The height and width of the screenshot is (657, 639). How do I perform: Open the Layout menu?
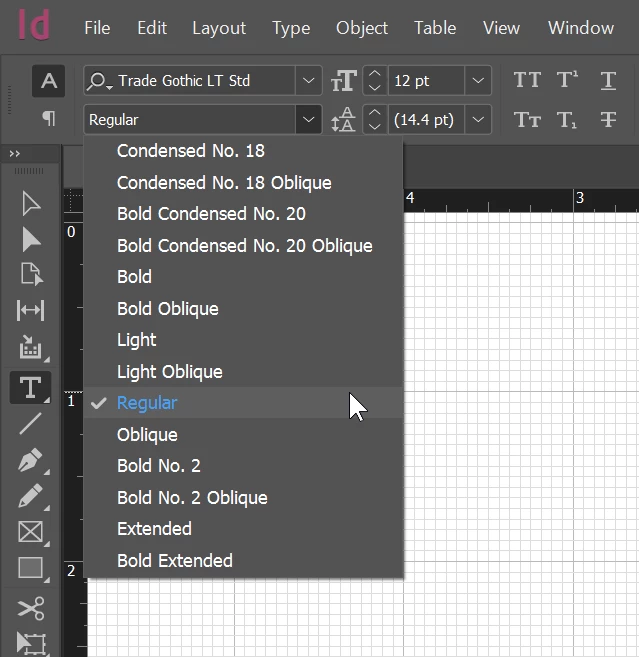coord(219,28)
